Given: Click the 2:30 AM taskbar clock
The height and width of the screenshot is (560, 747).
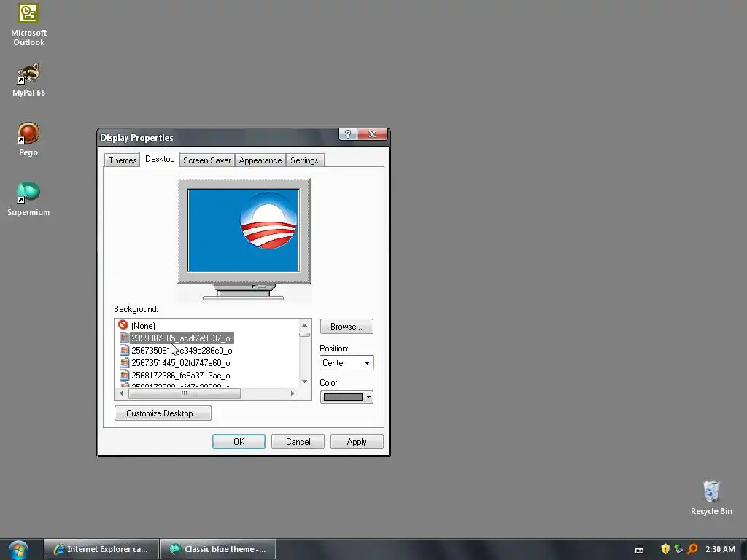Looking at the screenshot, I should coord(720,549).
